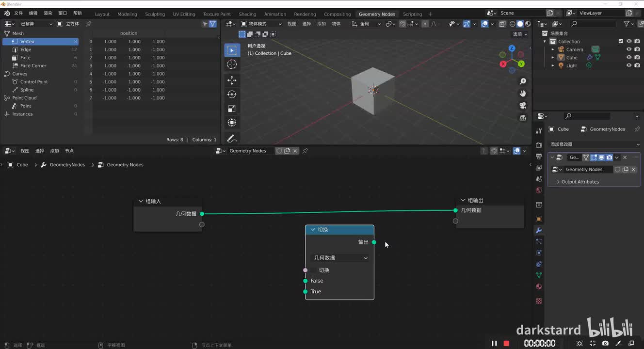This screenshot has height=349, width=644.
Task: Toggle modifier realtime display monitor icon
Action: click(x=601, y=158)
